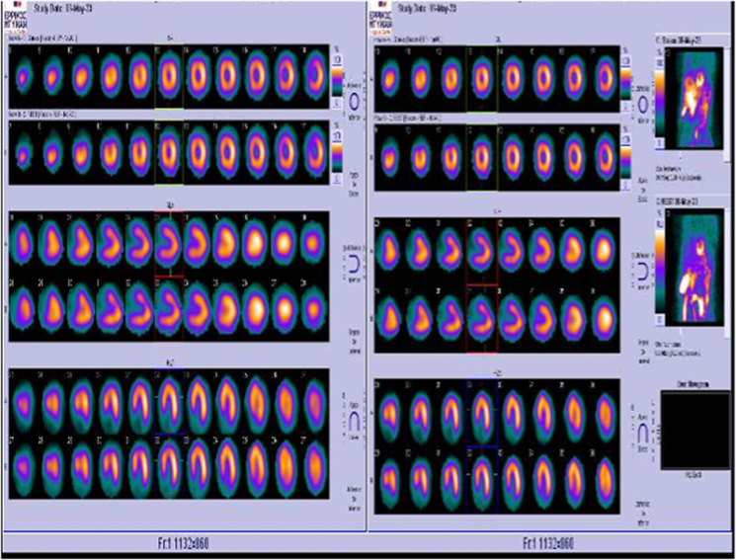Click the inverted-U orientation icon in right panel

(x=643, y=434)
